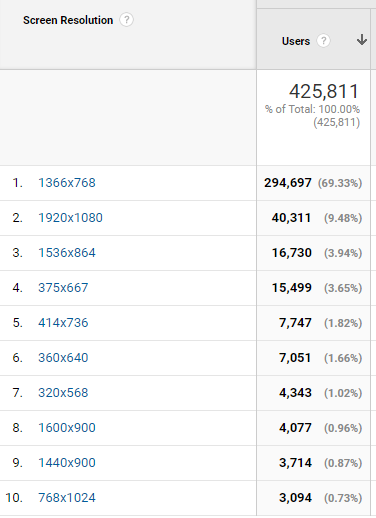The image size is (376, 518).
Task: Open the 1600x900 resolution link
Action: [67, 428]
